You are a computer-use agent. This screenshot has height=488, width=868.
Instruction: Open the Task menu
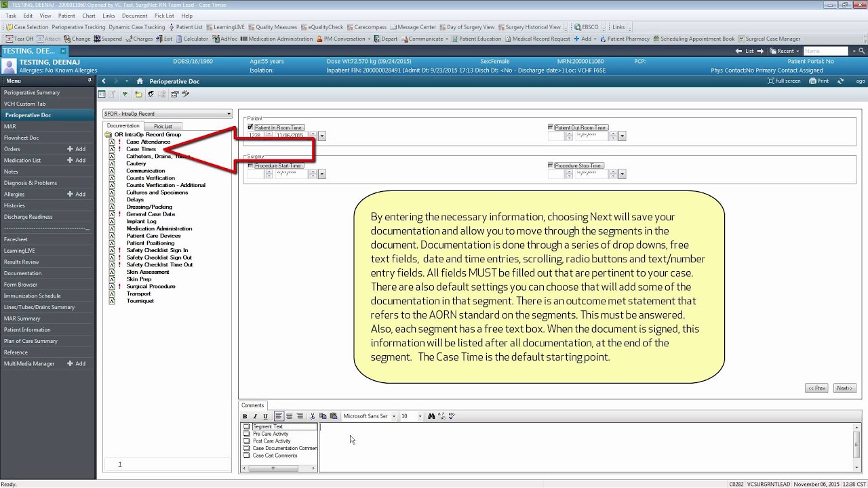11,16
